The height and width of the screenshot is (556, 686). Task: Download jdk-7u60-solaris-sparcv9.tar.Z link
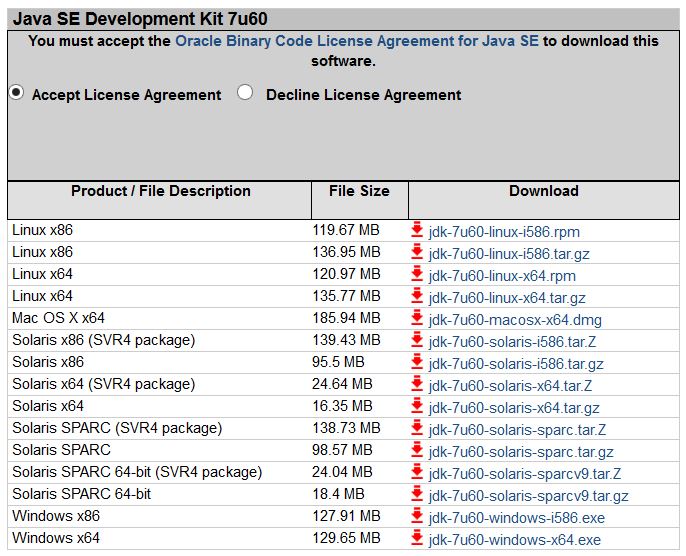click(x=525, y=474)
